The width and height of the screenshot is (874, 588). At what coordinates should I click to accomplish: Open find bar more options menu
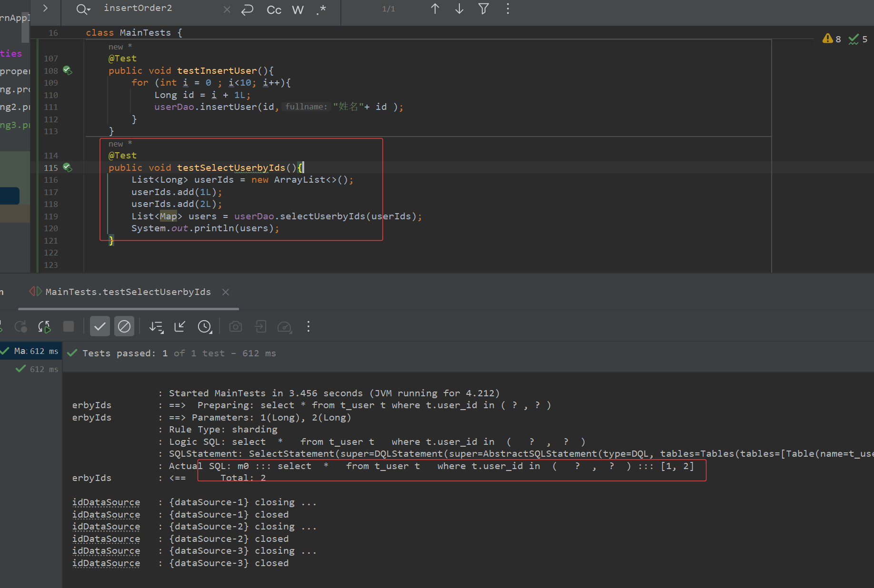(508, 9)
